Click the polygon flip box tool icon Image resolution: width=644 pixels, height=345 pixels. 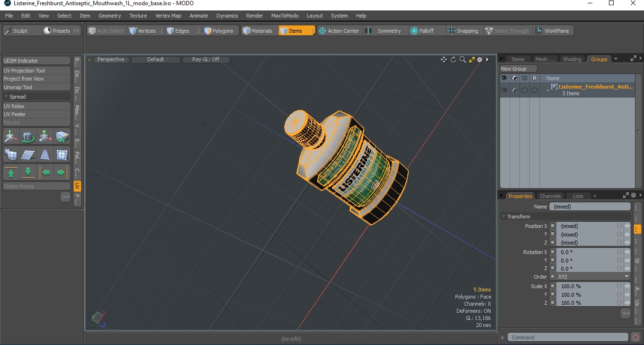63,136
